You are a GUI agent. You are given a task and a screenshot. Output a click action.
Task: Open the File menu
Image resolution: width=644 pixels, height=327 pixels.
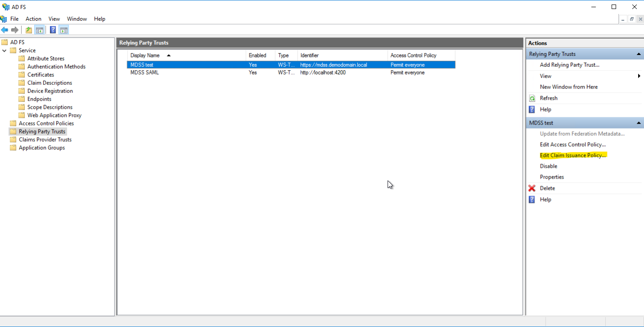click(x=14, y=19)
